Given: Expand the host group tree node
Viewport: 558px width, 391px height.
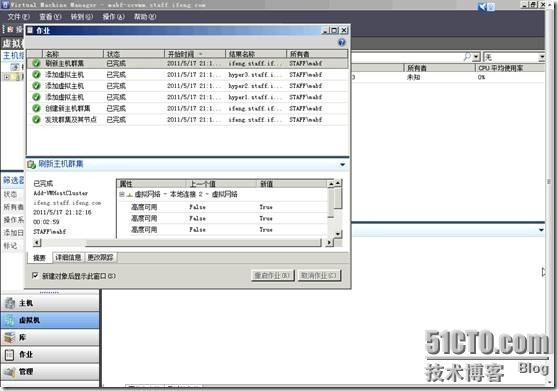Looking at the screenshot, I should click(7, 76).
